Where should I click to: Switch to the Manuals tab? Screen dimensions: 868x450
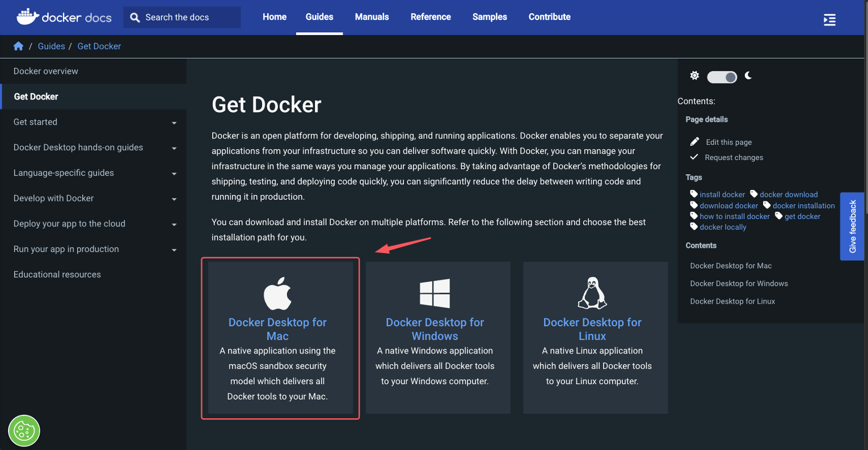point(372,17)
